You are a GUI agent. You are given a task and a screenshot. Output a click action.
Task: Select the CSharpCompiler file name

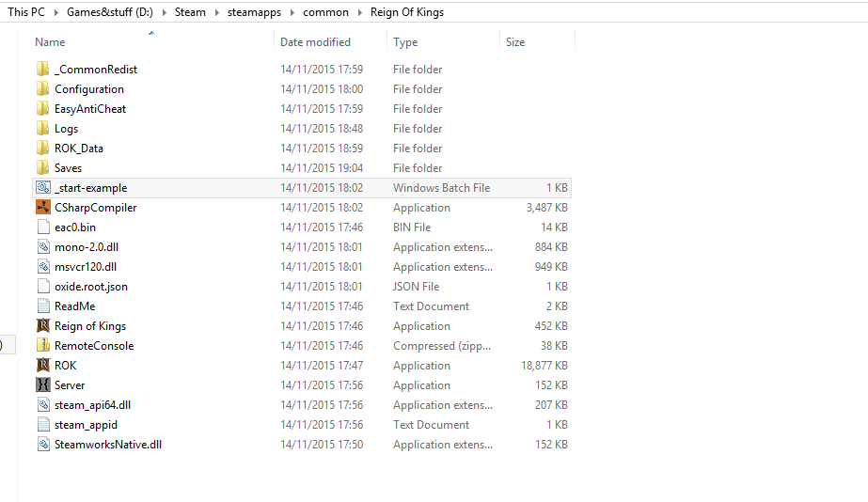click(95, 208)
